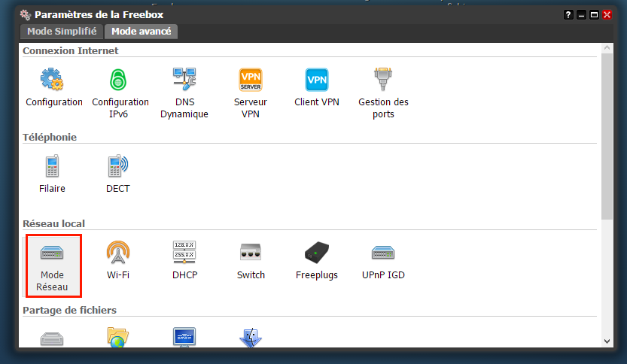
Task: Open DNS Dynamique settings
Action: 184,79
